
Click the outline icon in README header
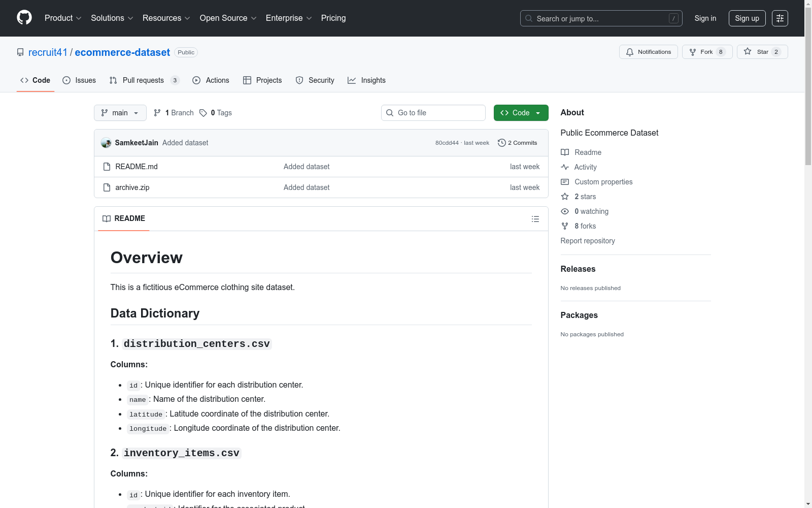[x=535, y=219]
